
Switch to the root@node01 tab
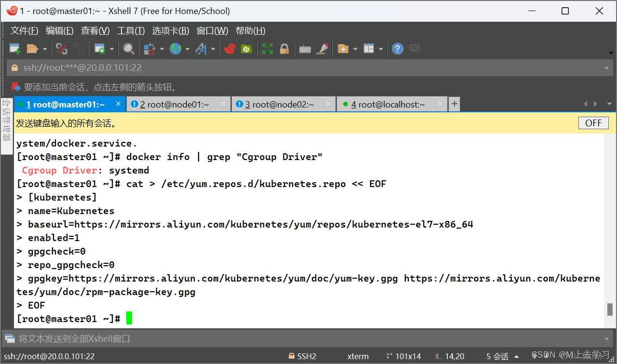click(179, 104)
